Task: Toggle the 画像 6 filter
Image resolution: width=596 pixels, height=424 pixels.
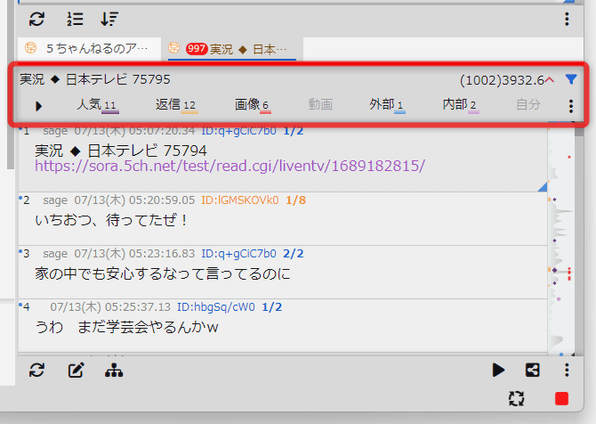Action: pos(252,105)
